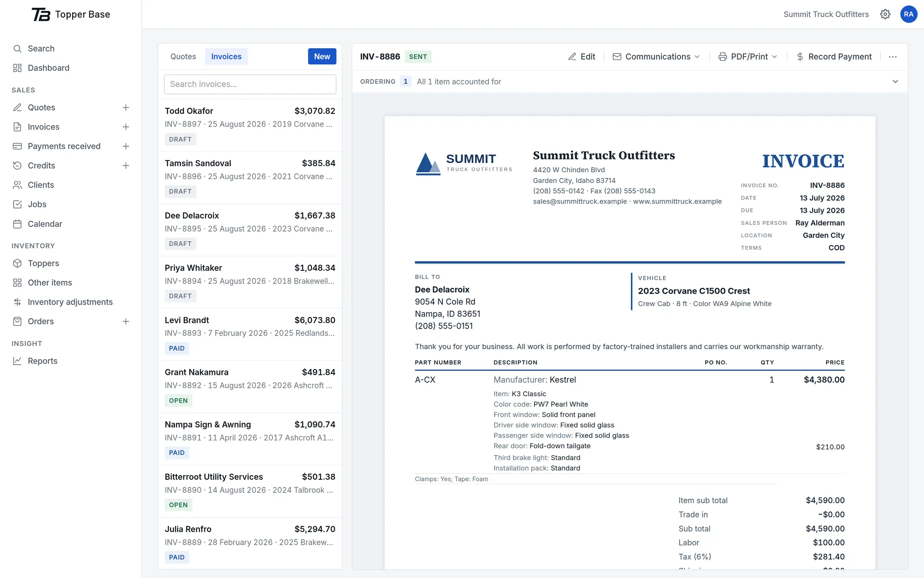Expand the Ordering status panel chevron
The image size is (924, 578).
click(895, 82)
